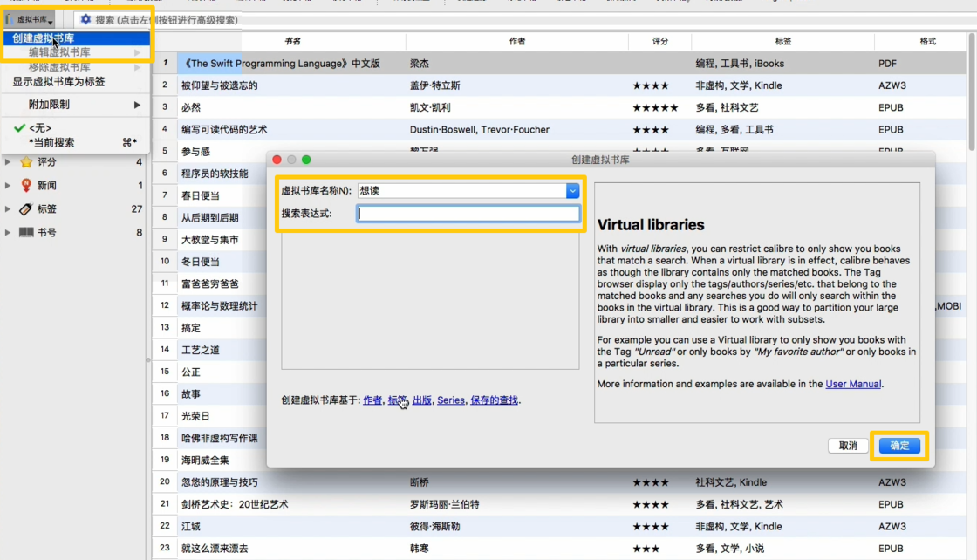The height and width of the screenshot is (560, 977).
Task: Select the checked <无> menu option
Action: tap(77, 127)
